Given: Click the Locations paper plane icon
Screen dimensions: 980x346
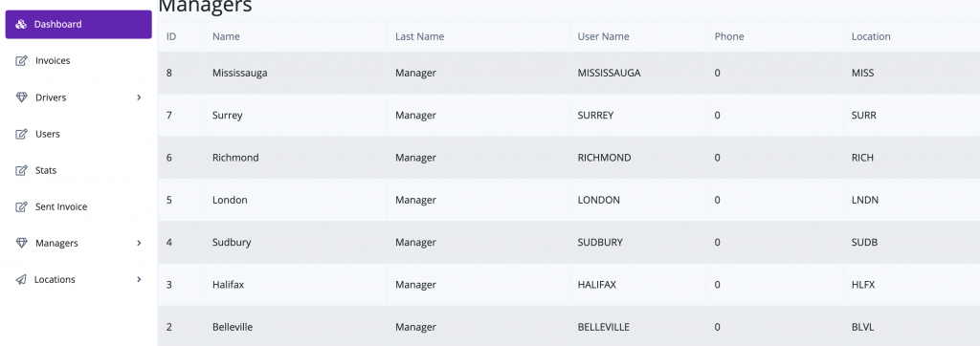Looking at the screenshot, I should click(21, 279).
